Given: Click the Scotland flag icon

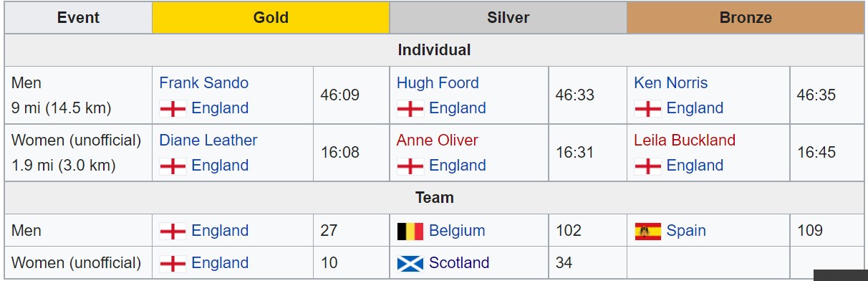Looking at the screenshot, I should 410,263.
